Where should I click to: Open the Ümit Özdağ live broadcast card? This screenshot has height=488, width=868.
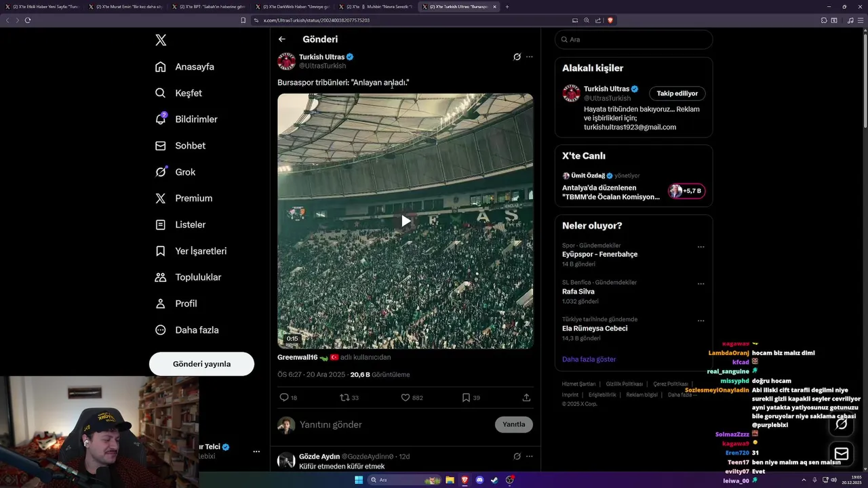click(x=633, y=187)
